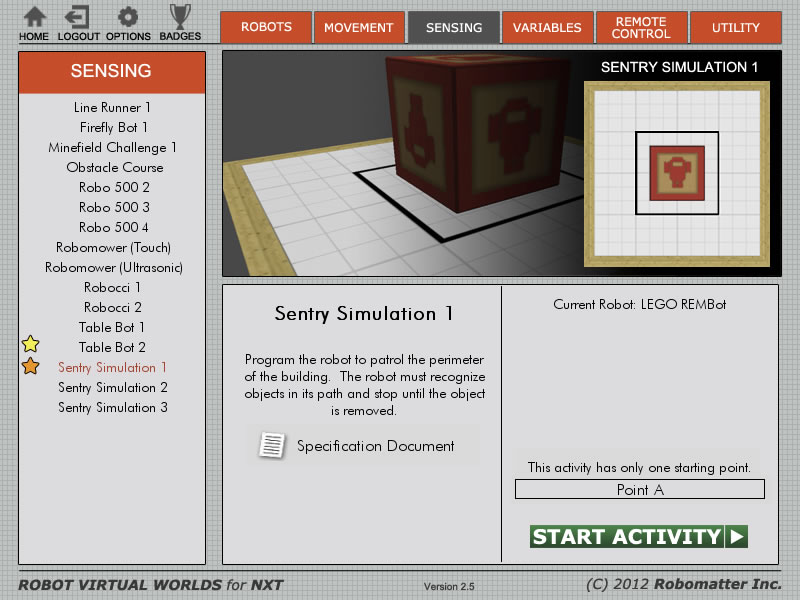This screenshot has width=800, height=600.
Task: Select Sentry Simulation 2 activity
Action: pos(113,387)
